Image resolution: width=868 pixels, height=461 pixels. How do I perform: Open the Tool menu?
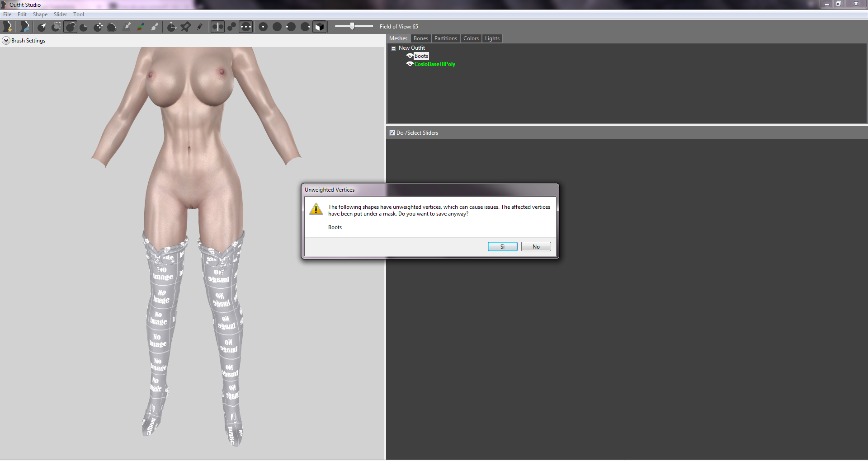[x=79, y=14]
